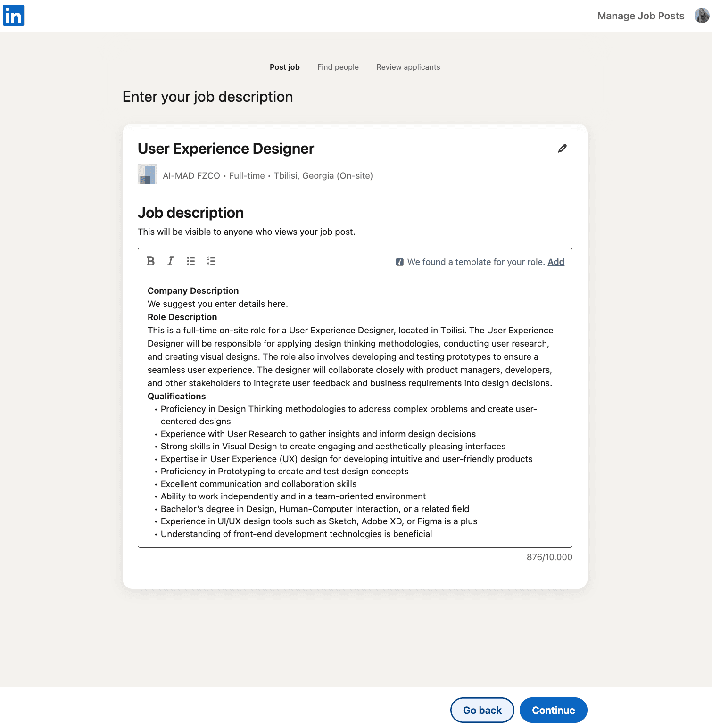The height and width of the screenshot is (728, 712).
Task: Switch to the "Find people" step
Action: click(x=338, y=67)
